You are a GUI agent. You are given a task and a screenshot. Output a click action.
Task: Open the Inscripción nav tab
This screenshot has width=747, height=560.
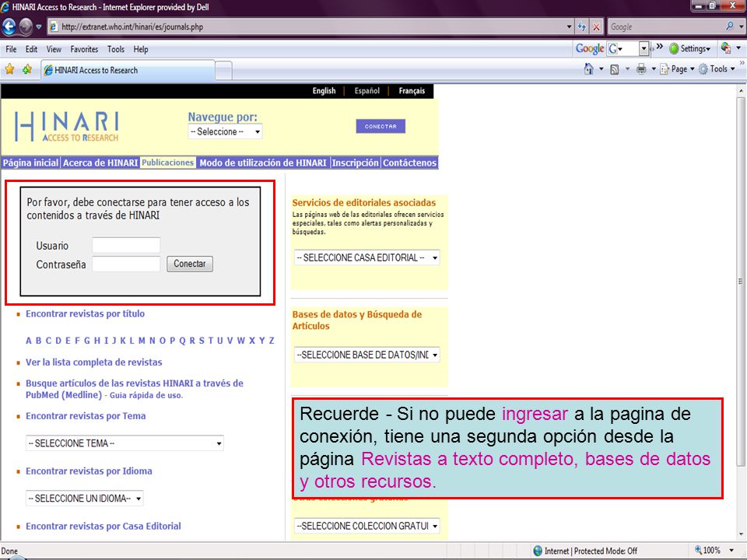[x=355, y=163]
